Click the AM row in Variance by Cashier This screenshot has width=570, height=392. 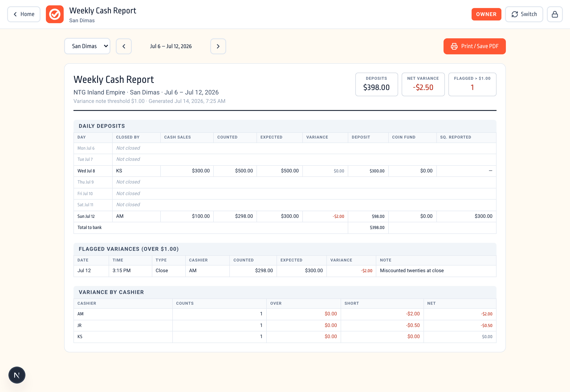coord(285,314)
